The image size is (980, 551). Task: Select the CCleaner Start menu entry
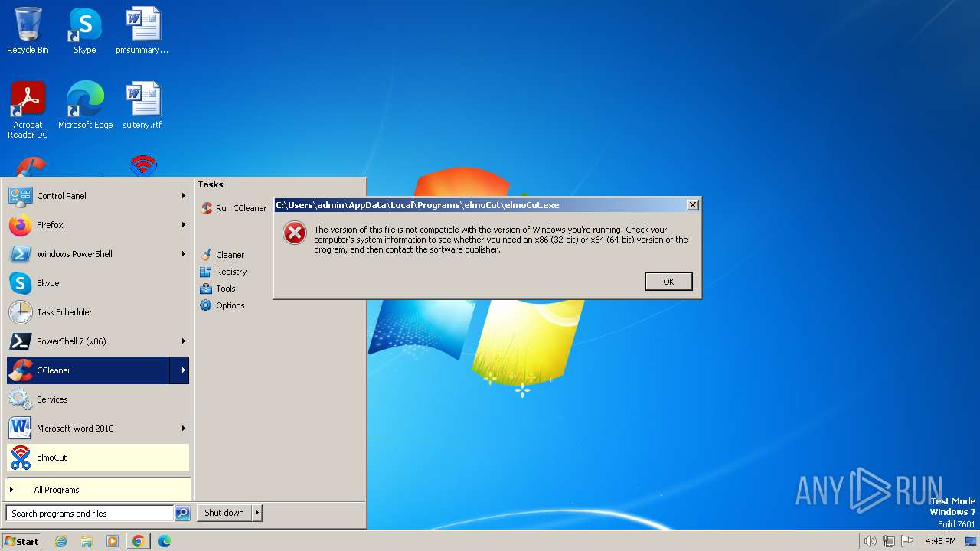pos(88,370)
